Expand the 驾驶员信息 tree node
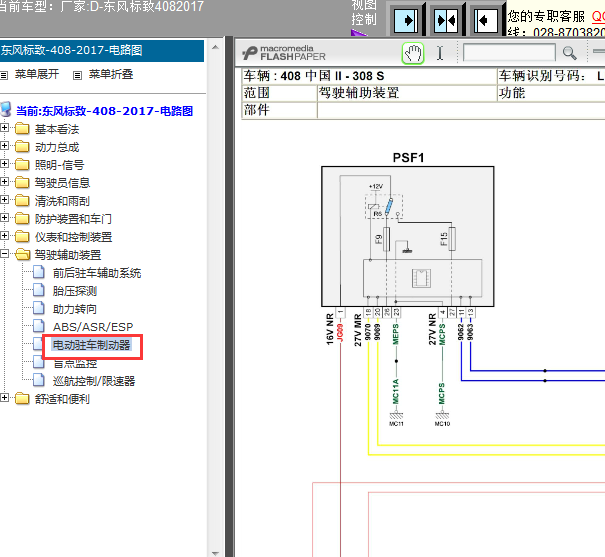The height and width of the screenshot is (557, 605). click(x=4, y=182)
